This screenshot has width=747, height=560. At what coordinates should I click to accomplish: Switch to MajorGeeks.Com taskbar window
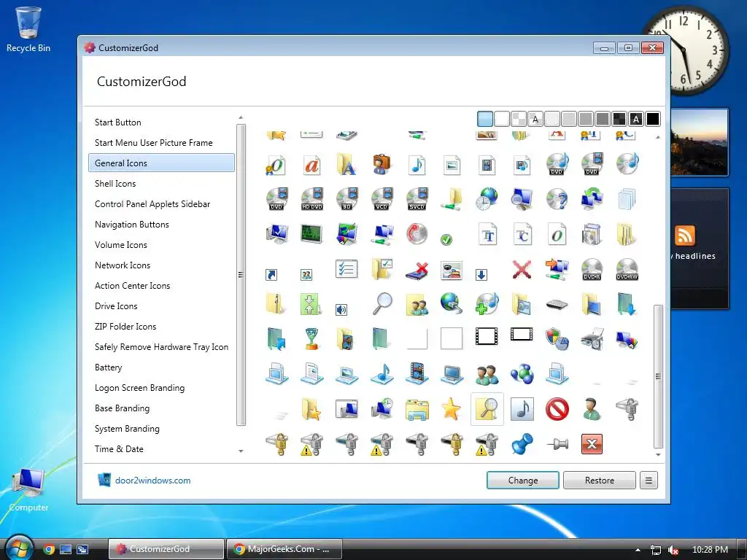285,549
